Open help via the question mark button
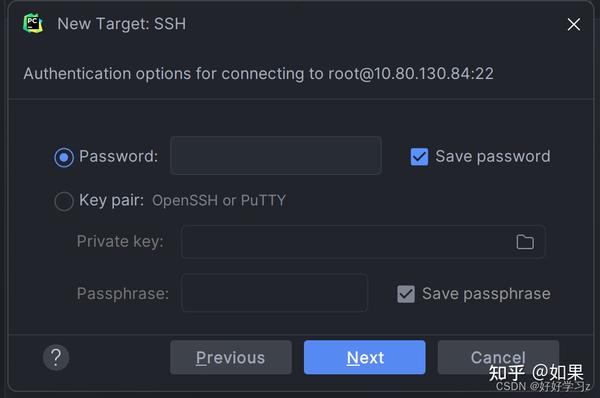This screenshot has height=398, width=600. (x=56, y=357)
